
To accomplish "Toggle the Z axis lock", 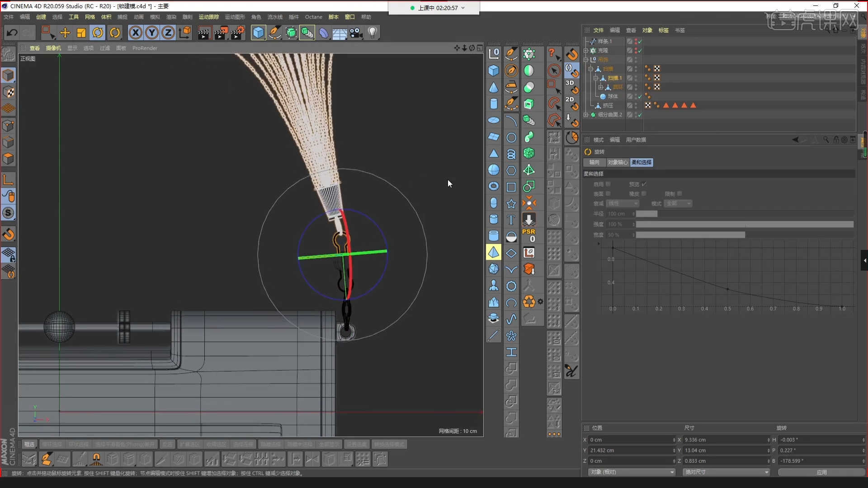I will [x=168, y=33].
